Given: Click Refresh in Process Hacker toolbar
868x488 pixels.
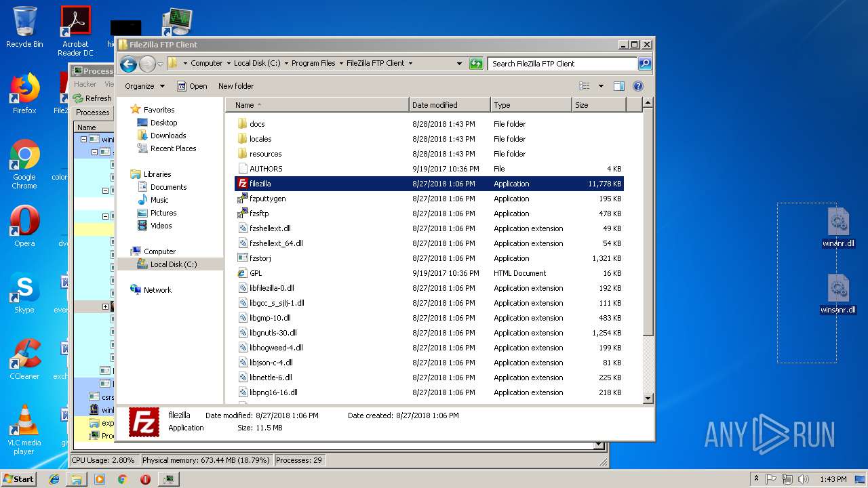Looking at the screenshot, I should click(x=92, y=98).
